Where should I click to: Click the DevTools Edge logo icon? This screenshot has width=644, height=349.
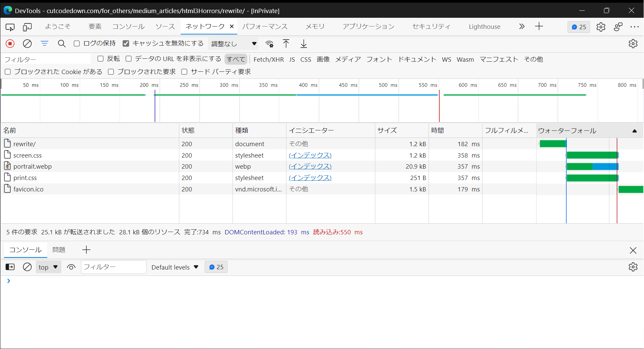tap(8, 10)
